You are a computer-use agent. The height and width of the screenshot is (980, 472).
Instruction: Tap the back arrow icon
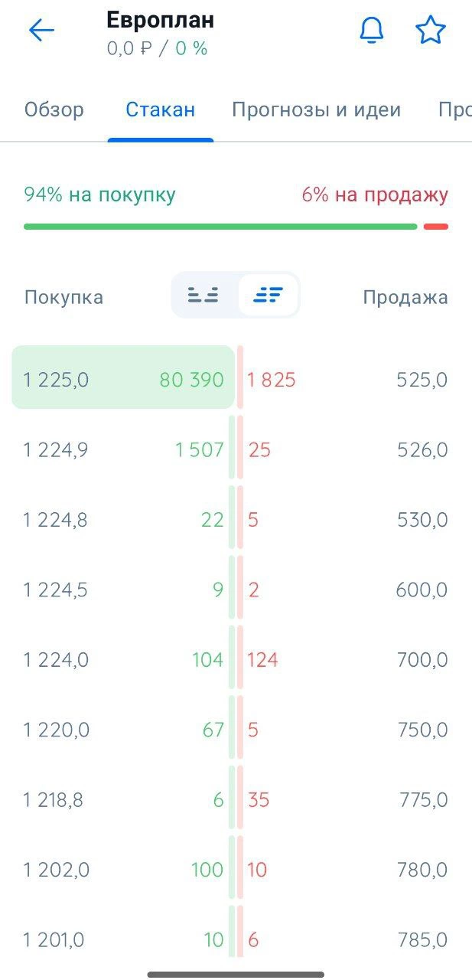tap(41, 31)
